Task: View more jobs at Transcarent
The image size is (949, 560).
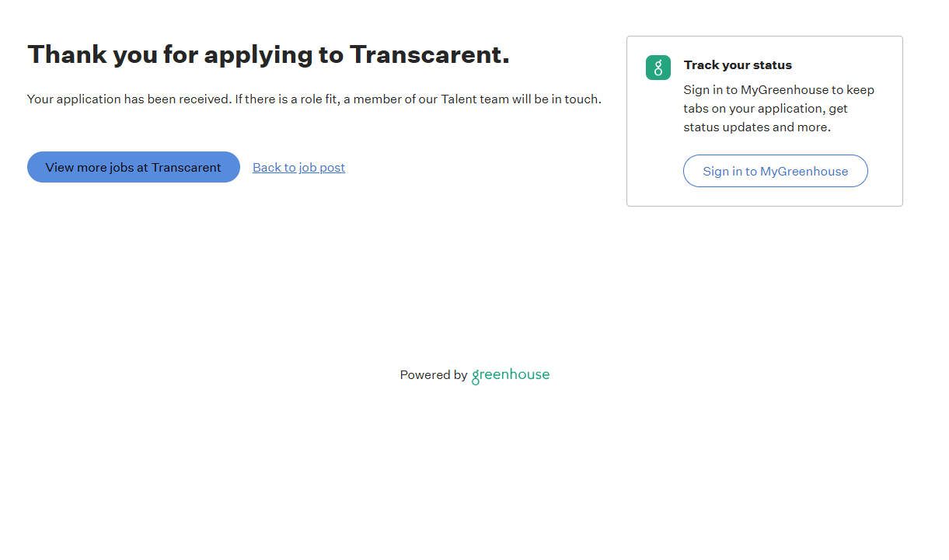Action: [134, 167]
